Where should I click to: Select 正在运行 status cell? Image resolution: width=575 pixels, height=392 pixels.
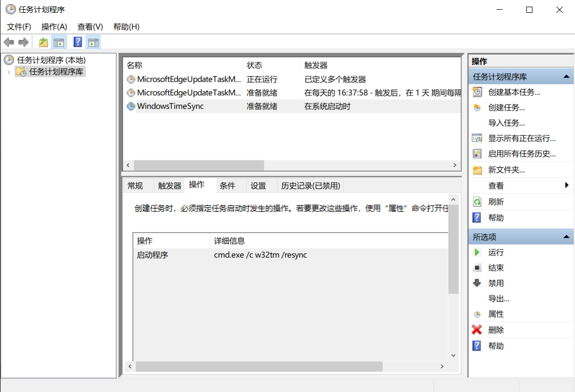262,79
